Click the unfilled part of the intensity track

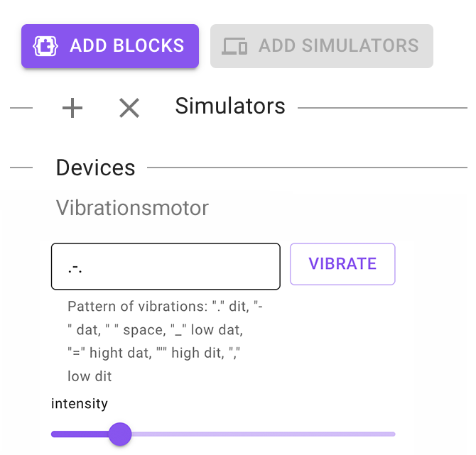(x=263, y=434)
